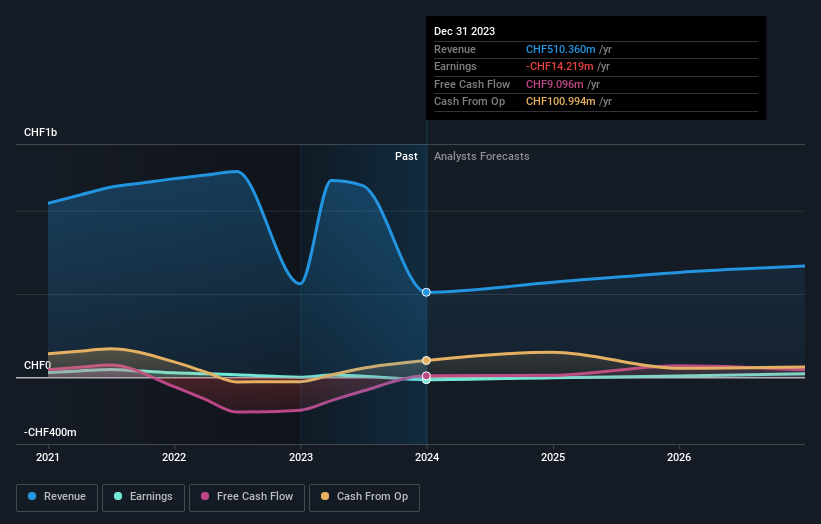Click the 2023 x-axis label

[x=301, y=457]
